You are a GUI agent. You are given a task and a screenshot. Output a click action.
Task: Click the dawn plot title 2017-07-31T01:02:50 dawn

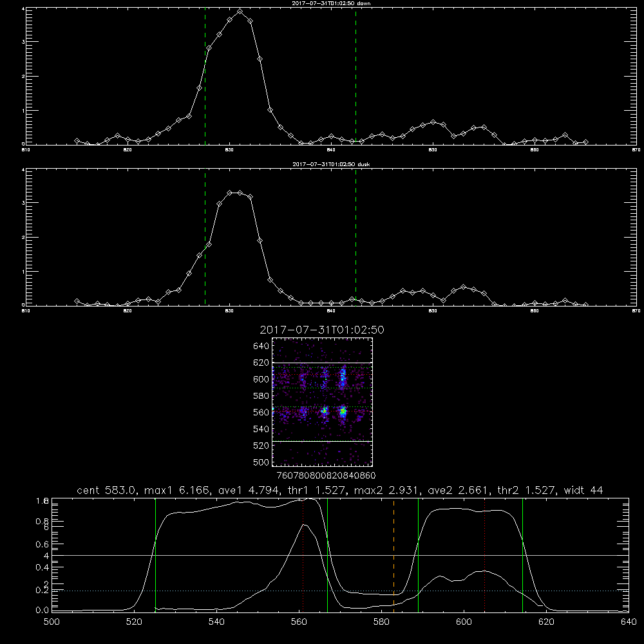[x=331, y=3]
